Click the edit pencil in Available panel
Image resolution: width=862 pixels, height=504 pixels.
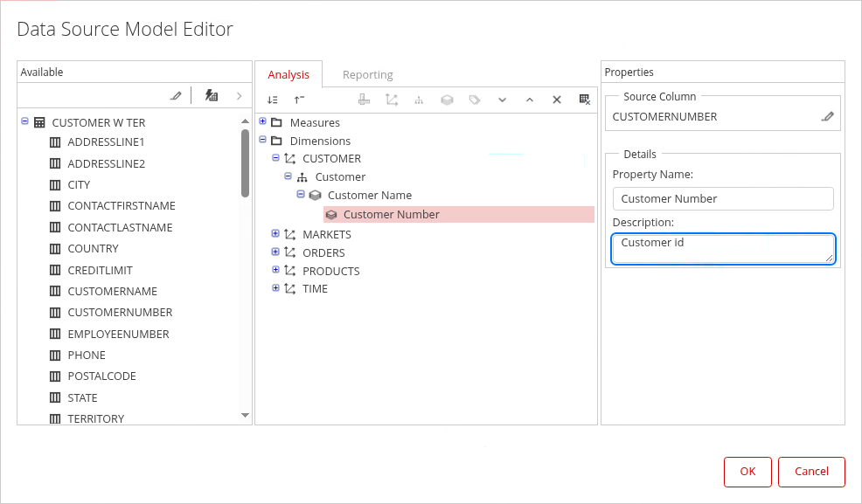pos(176,95)
